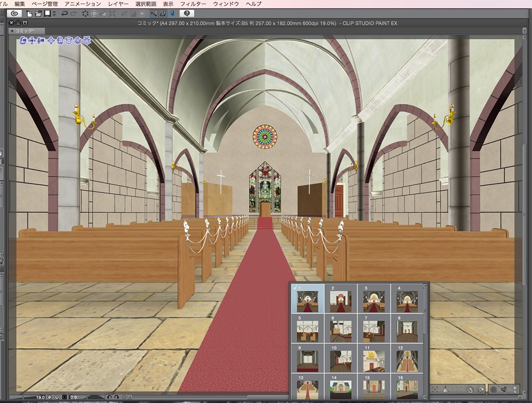Redo the last undone action
The width and height of the screenshot is (532, 403).
73,14
